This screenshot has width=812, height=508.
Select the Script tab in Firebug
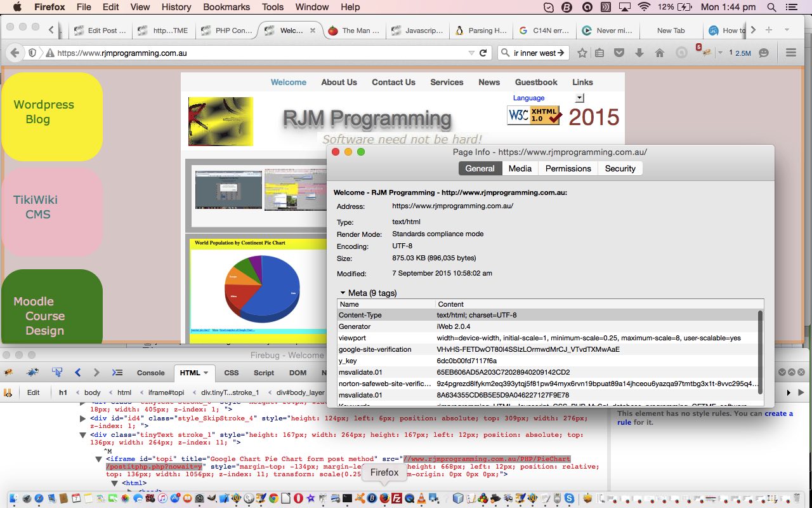[x=263, y=373]
